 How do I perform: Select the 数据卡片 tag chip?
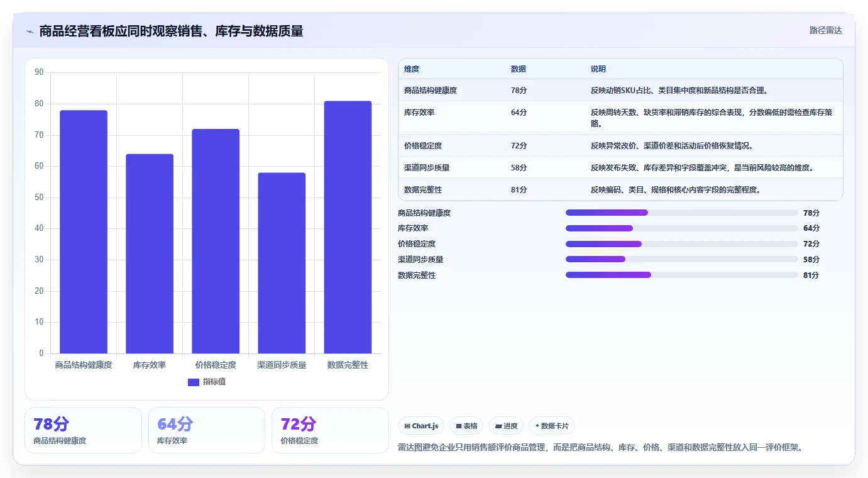(x=552, y=426)
